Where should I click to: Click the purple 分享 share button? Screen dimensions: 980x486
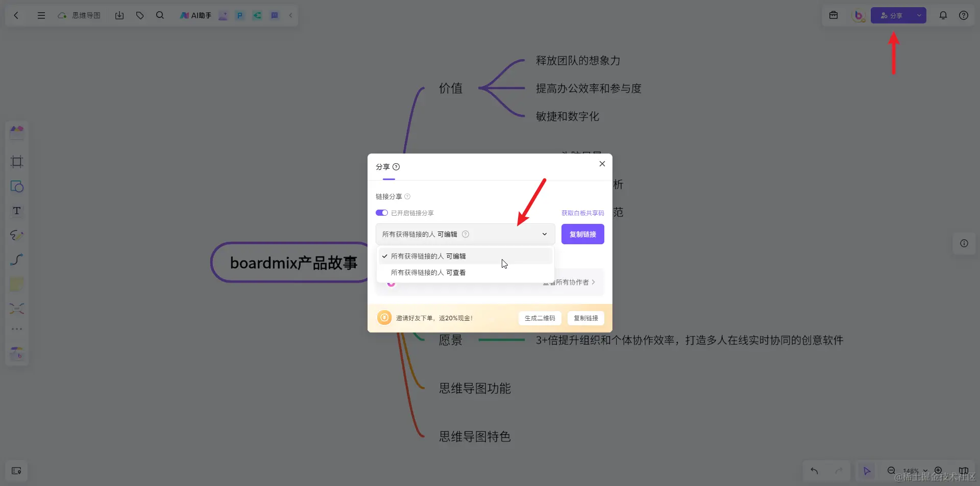coord(891,15)
